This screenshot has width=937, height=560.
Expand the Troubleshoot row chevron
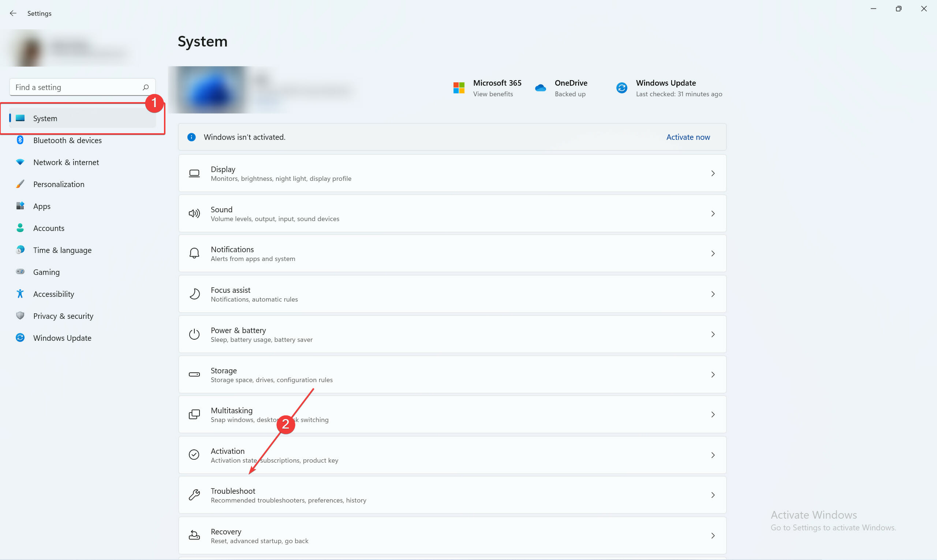tap(713, 495)
